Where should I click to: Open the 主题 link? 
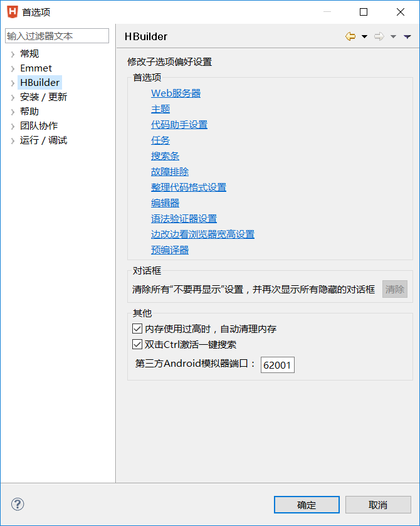click(x=160, y=109)
